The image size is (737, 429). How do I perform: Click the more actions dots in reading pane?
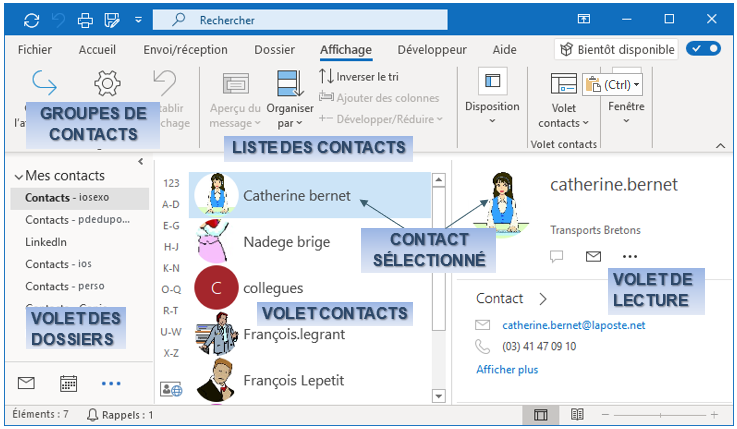point(630,257)
